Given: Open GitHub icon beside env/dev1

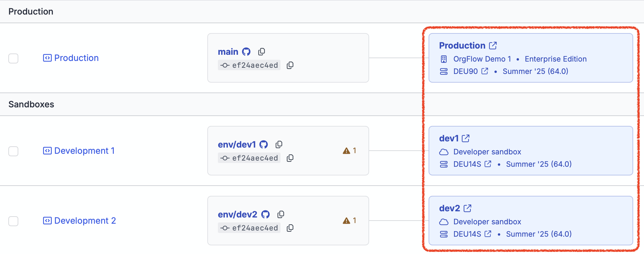Looking at the screenshot, I should coord(263,144).
